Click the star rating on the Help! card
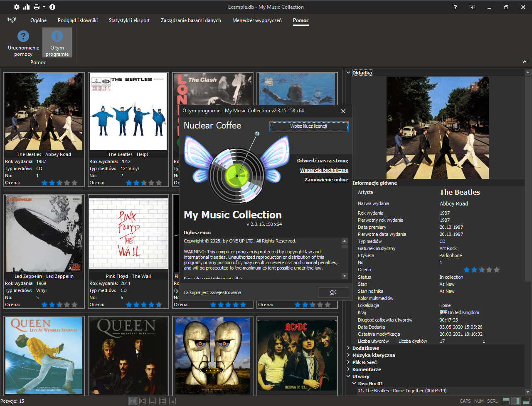 (x=144, y=183)
